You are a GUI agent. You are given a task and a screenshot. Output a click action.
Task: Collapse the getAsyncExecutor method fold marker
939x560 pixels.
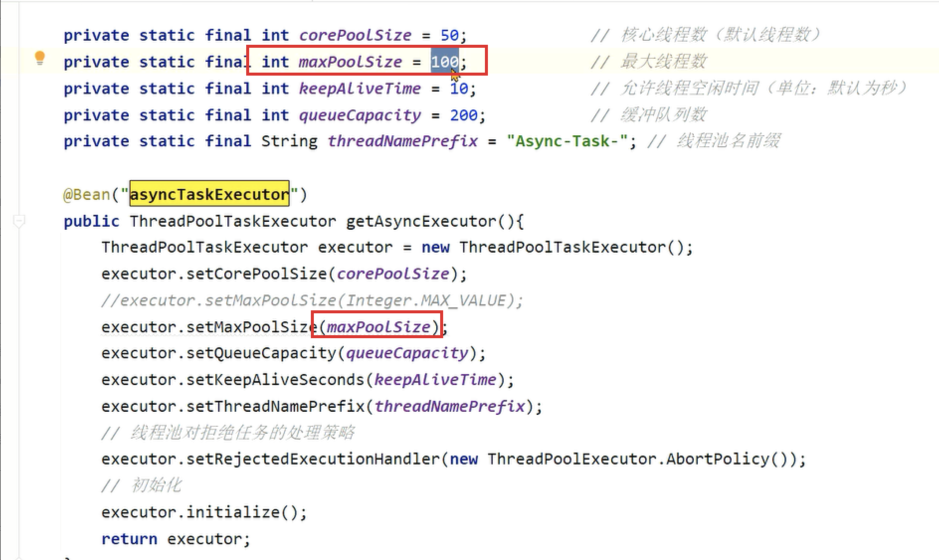tap(19, 221)
